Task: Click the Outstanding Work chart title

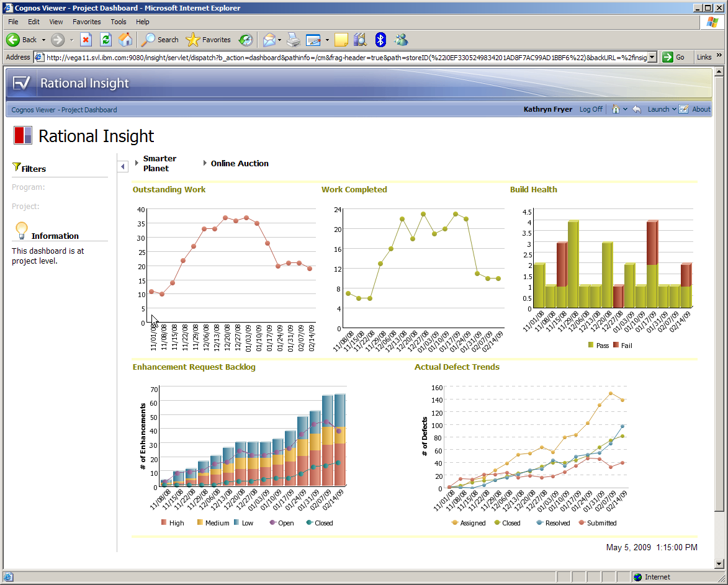Action: (169, 189)
